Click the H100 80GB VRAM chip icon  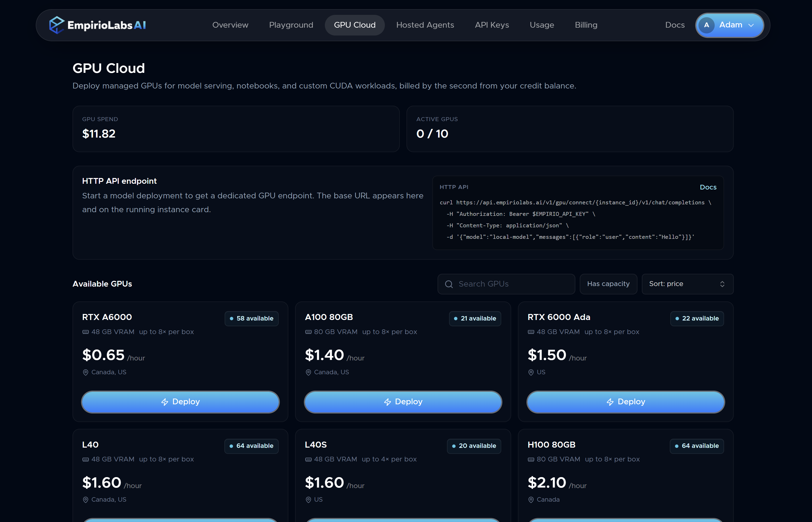(x=531, y=460)
